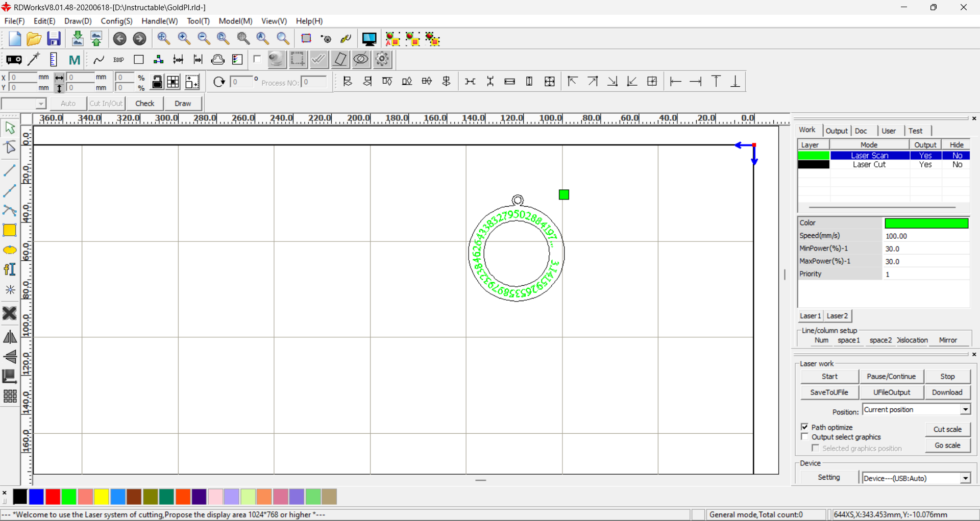Open the Device USB Auto dropdown
980x521 pixels.
pyautogui.click(x=965, y=478)
